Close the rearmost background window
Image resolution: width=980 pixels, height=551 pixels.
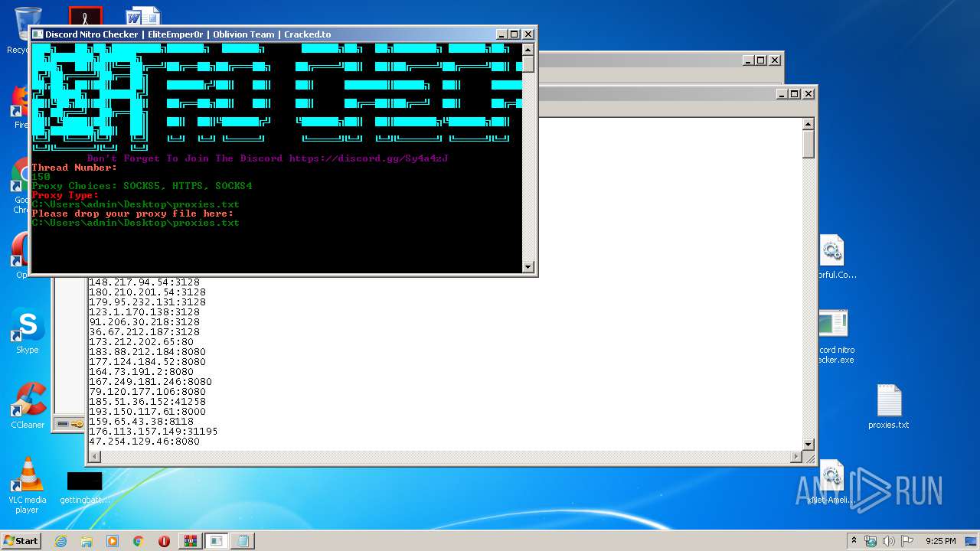774,60
